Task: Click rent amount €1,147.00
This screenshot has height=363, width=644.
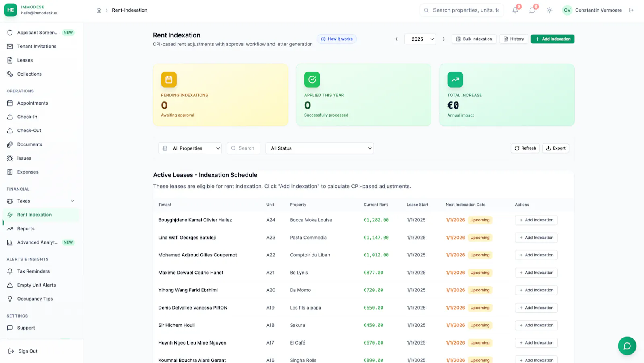Action: tap(376, 238)
